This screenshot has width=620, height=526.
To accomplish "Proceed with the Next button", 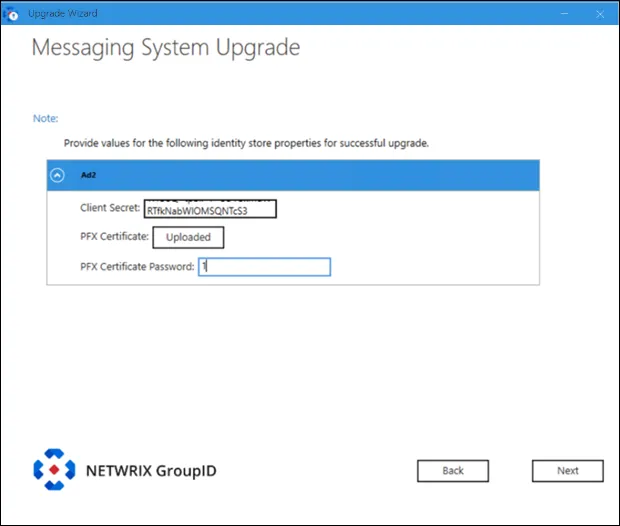I will coord(567,471).
